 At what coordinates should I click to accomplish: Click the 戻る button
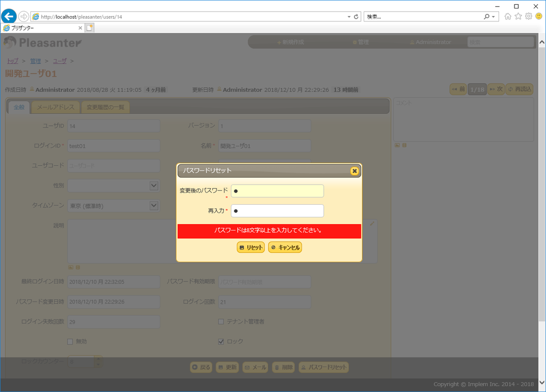(201, 367)
